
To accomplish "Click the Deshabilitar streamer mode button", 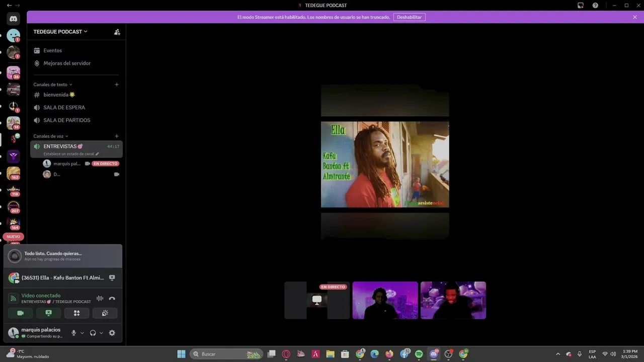I will [410, 17].
